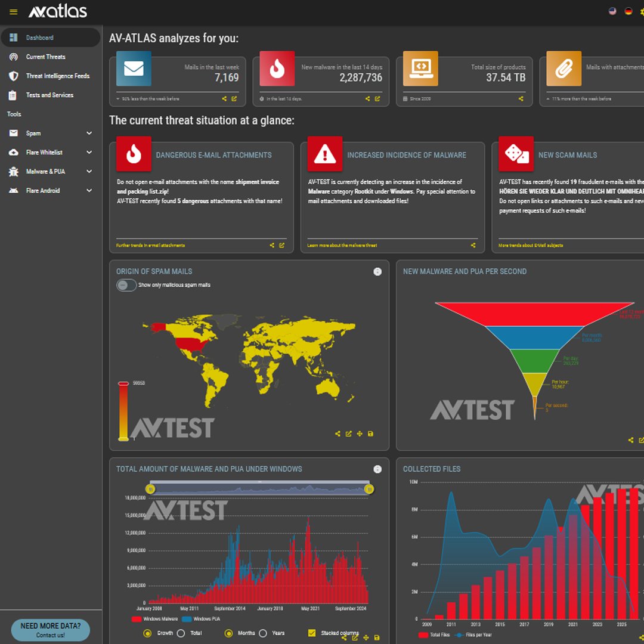Click the Flare Whitelist cloud icon
The image size is (644, 644).
click(14, 153)
